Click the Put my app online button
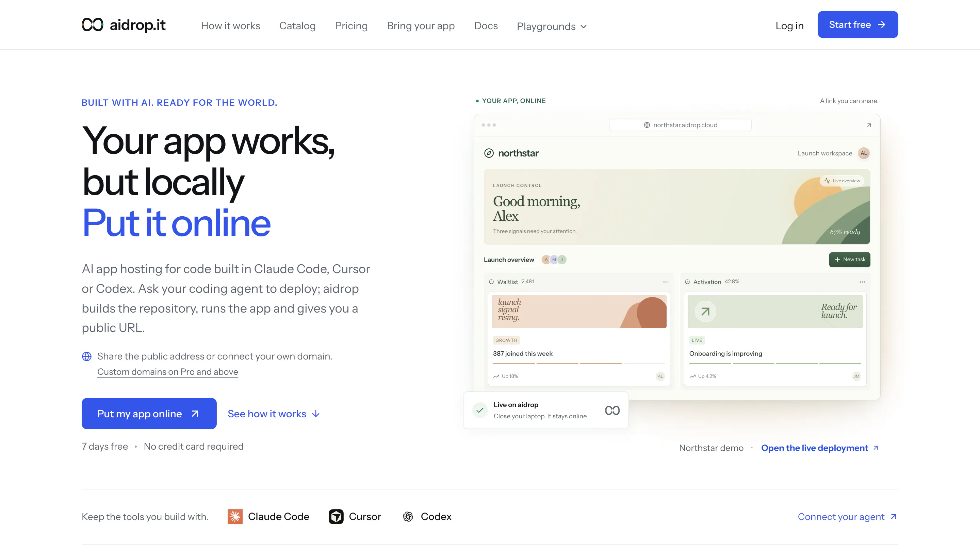The height and width of the screenshot is (551, 980). (149, 413)
